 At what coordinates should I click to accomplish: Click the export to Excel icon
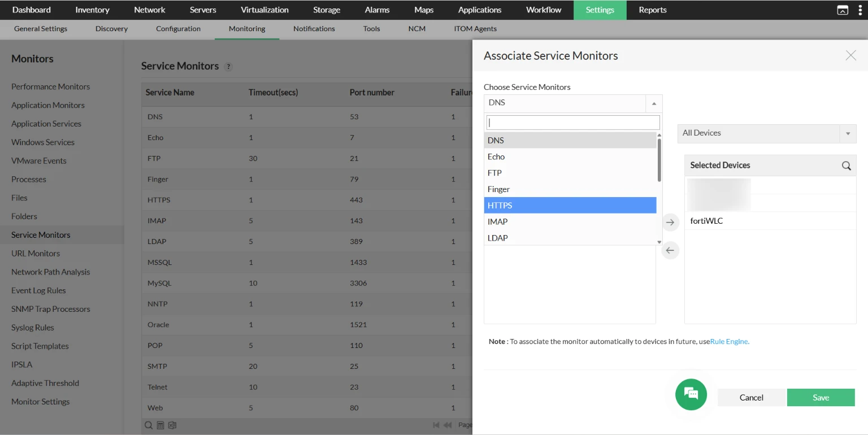pyautogui.click(x=172, y=425)
